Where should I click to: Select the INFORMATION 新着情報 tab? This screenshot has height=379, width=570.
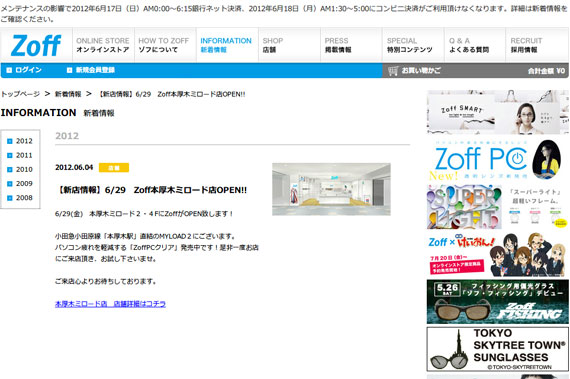tap(227, 45)
